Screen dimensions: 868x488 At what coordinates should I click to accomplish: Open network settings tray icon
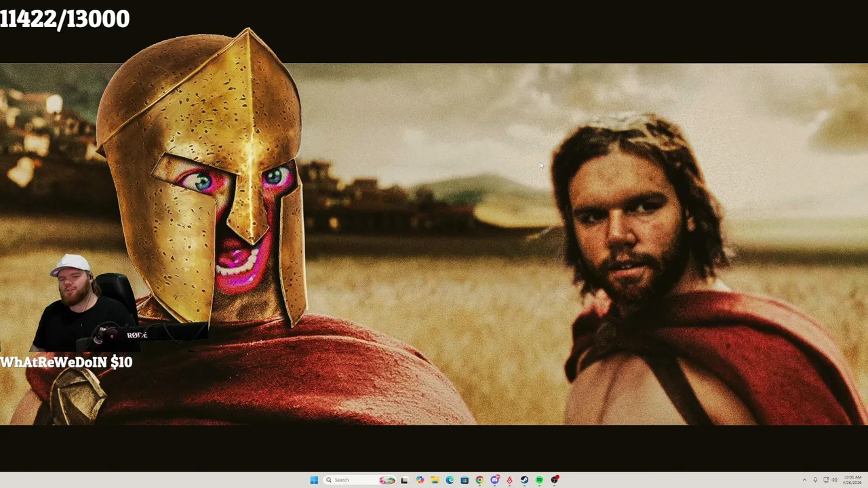click(826, 480)
